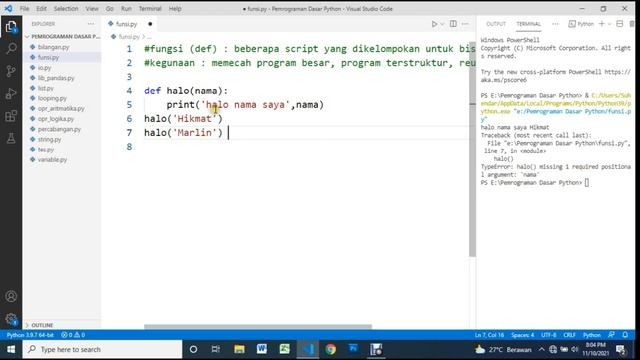
Task: Open Google Chrome from taskbar
Action: pyautogui.click(x=331, y=349)
